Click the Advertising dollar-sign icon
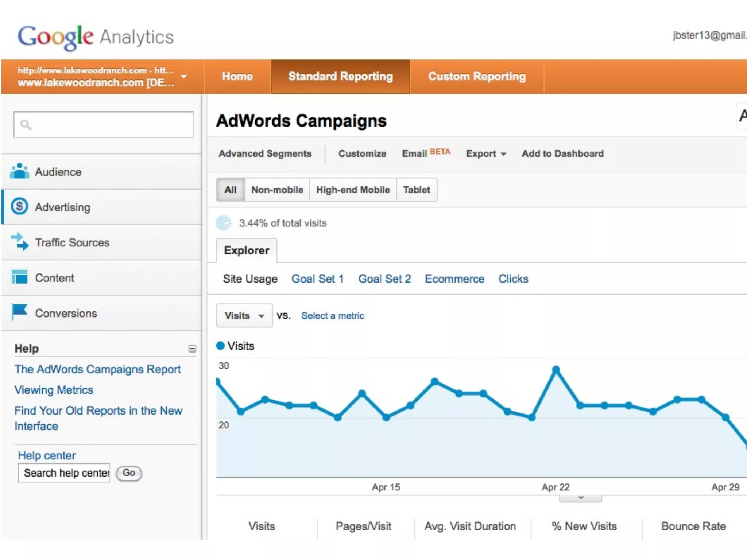 pos(19,206)
